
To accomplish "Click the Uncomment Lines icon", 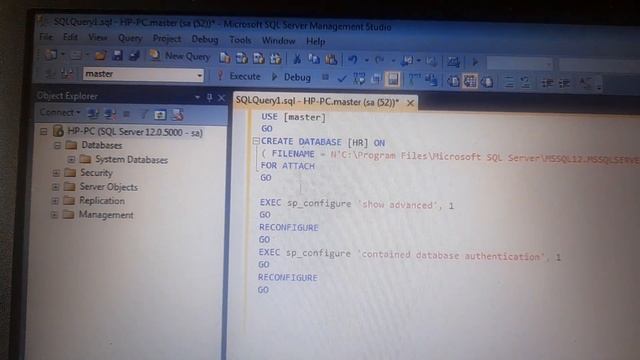I will (525, 83).
